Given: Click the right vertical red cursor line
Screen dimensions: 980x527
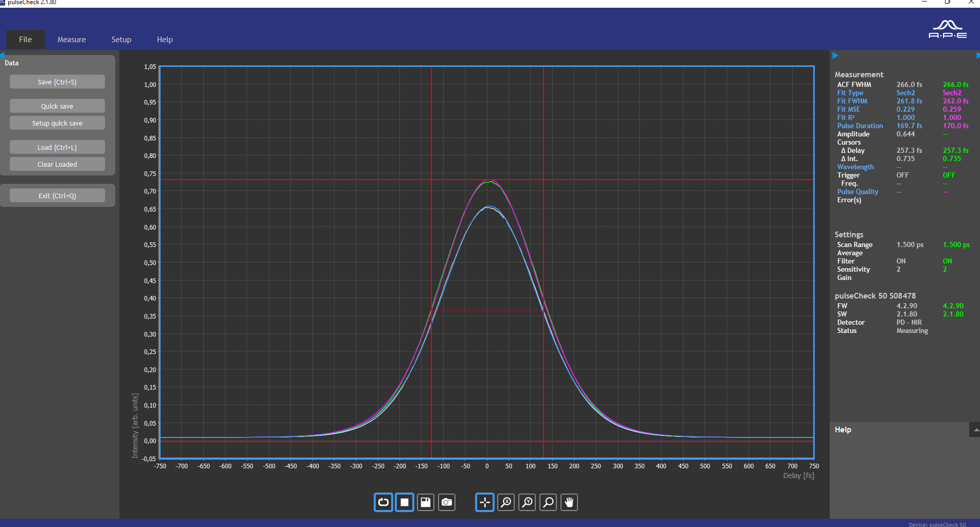Looking at the screenshot, I should 544,257.
